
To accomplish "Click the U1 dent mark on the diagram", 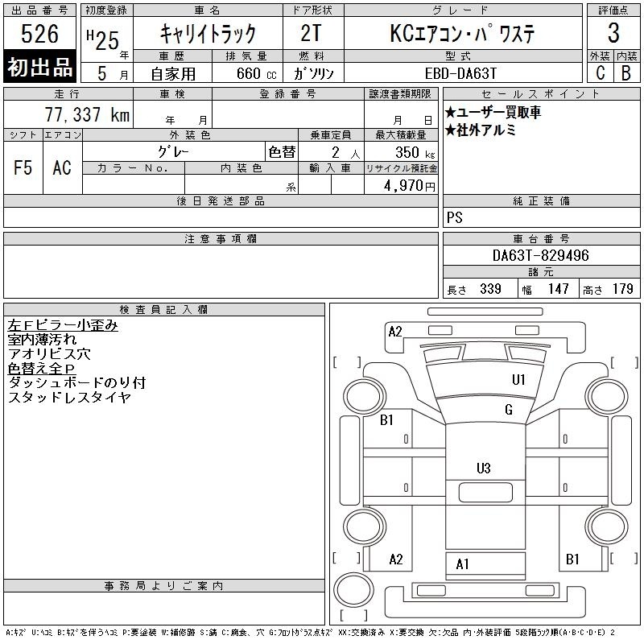I will click(518, 379).
